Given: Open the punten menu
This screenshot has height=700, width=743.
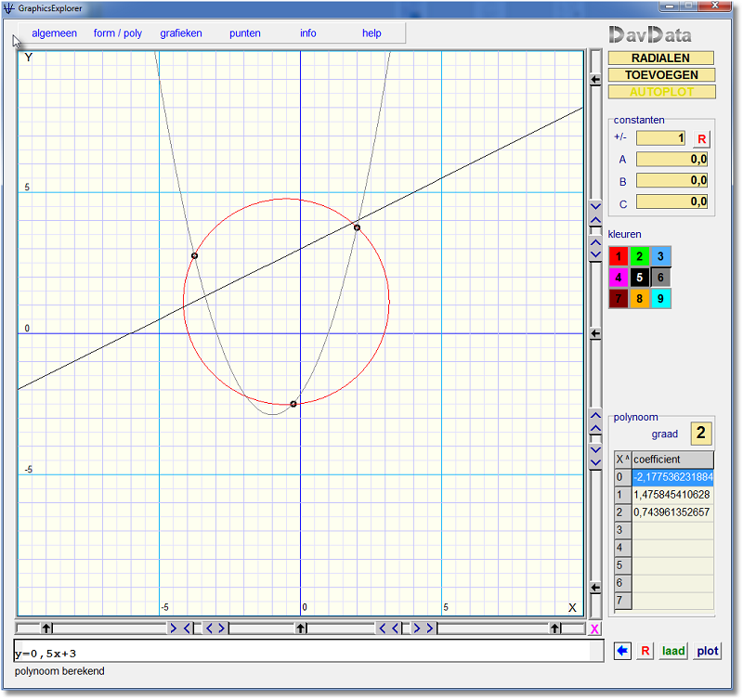Looking at the screenshot, I should pos(245,33).
